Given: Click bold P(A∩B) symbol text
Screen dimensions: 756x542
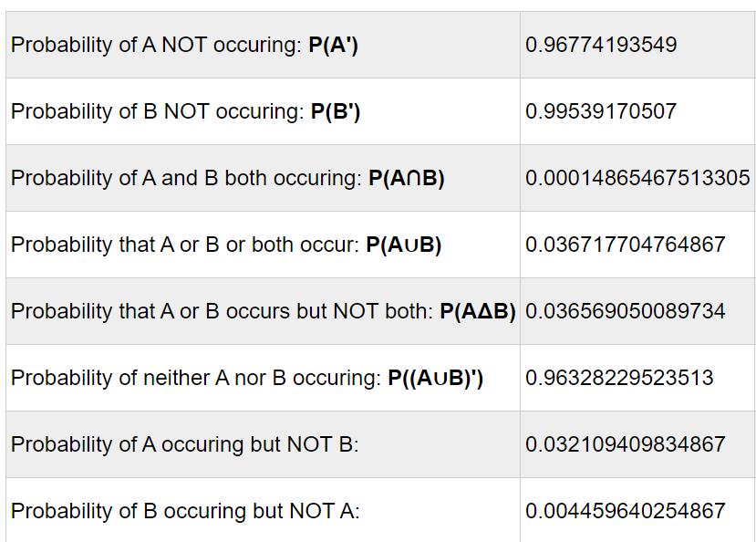Looking at the screenshot, I should 407,178.
